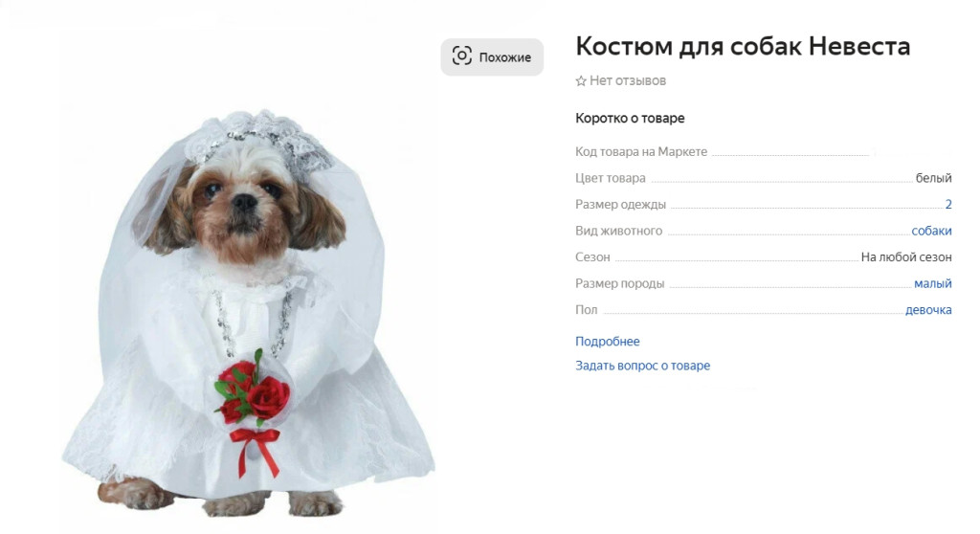
Task: Click the Цвет товара label
Action: tap(610, 178)
